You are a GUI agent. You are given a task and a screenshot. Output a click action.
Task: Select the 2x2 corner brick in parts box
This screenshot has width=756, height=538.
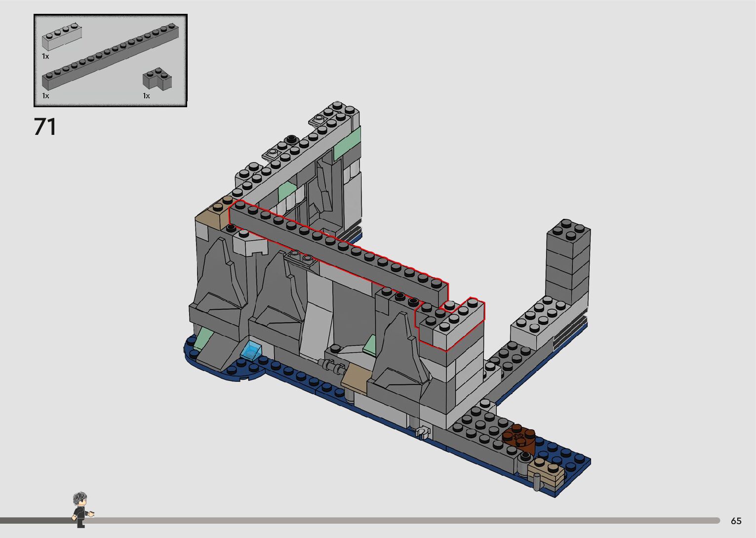[157, 79]
